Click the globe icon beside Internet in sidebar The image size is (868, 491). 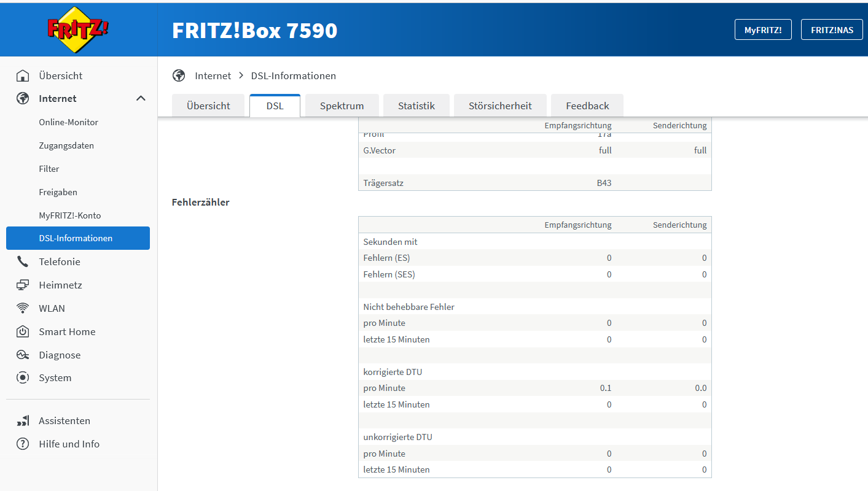coord(23,98)
